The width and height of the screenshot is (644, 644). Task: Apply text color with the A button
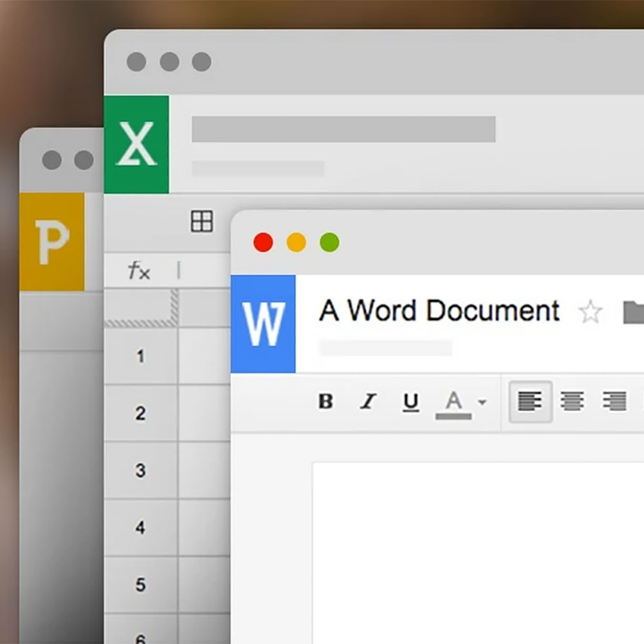coord(453,404)
